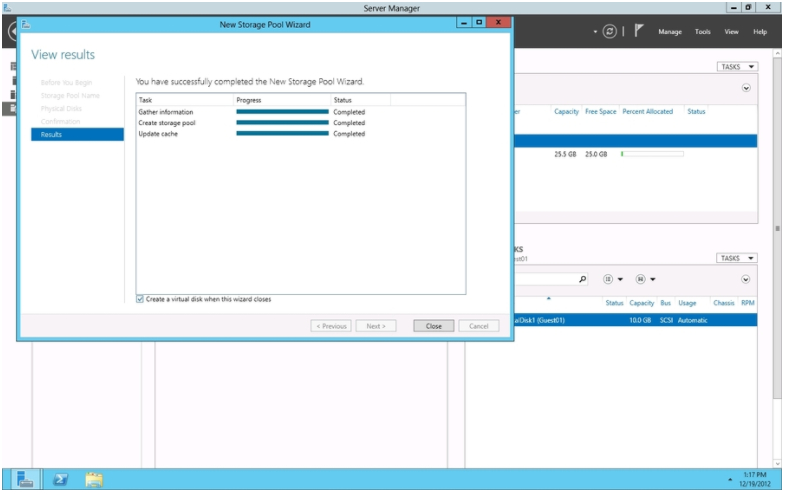Collapse the storage pools section chevron
This screenshot has height=494, width=786.
click(x=746, y=88)
